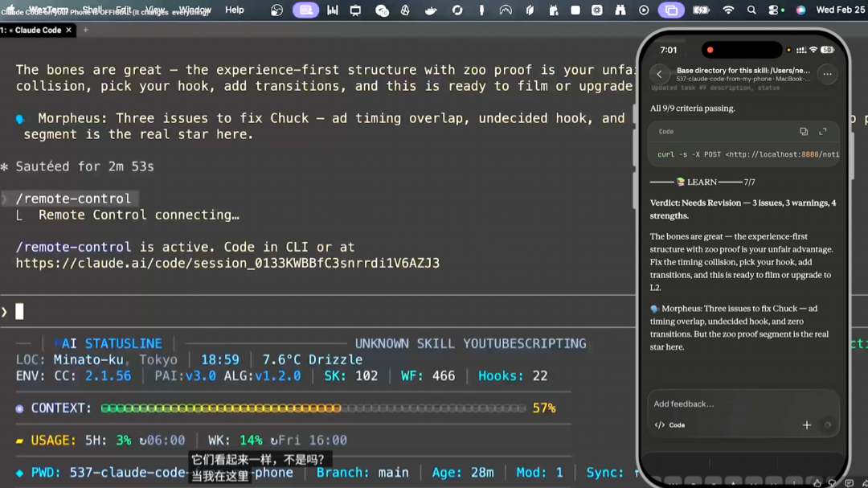
Task: Tap the Add feedback input field
Action: pyautogui.click(x=743, y=404)
